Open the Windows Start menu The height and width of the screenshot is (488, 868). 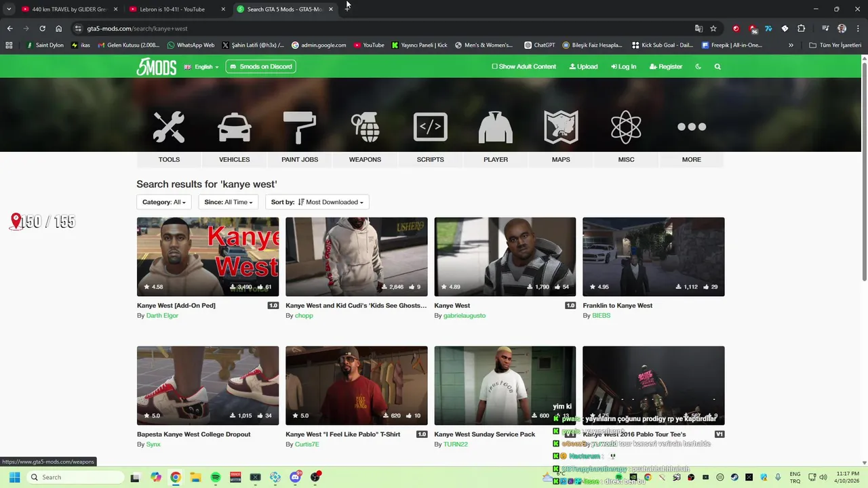(14, 477)
